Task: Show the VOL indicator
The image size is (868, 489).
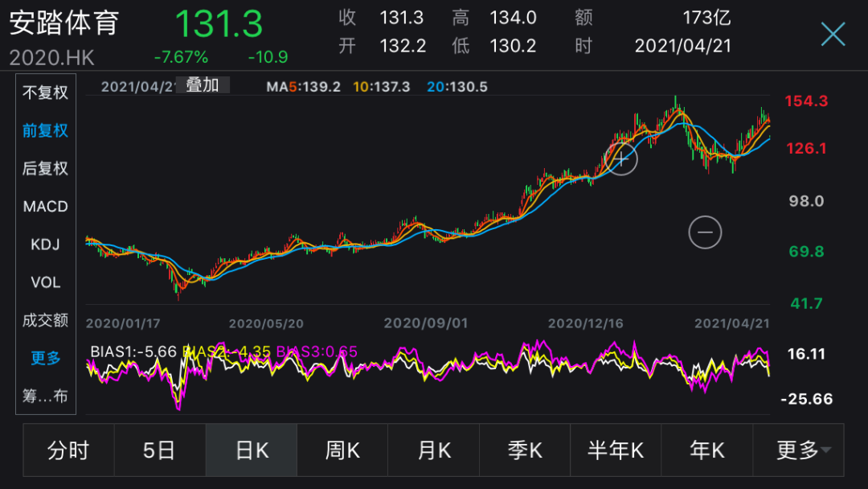Action: click(45, 282)
